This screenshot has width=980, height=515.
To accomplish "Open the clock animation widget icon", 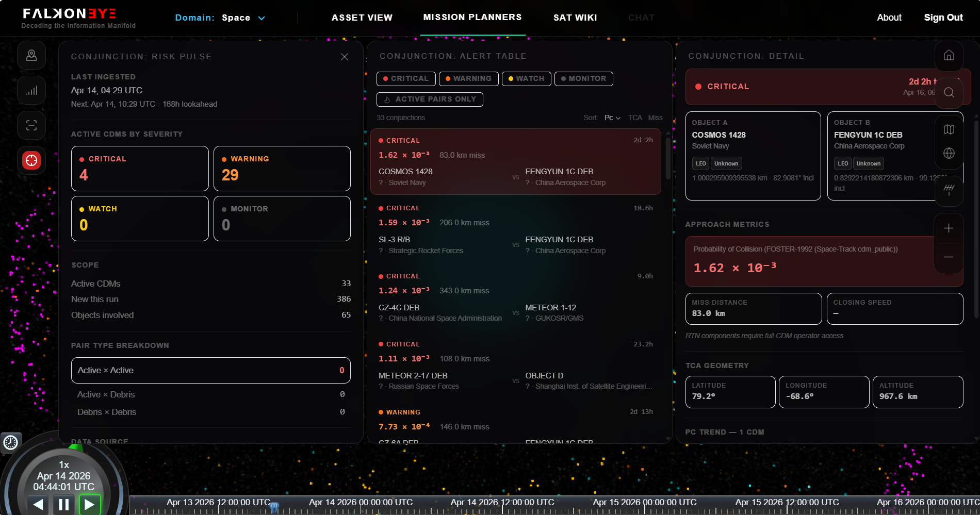I will pyautogui.click(x=11, y=442).
